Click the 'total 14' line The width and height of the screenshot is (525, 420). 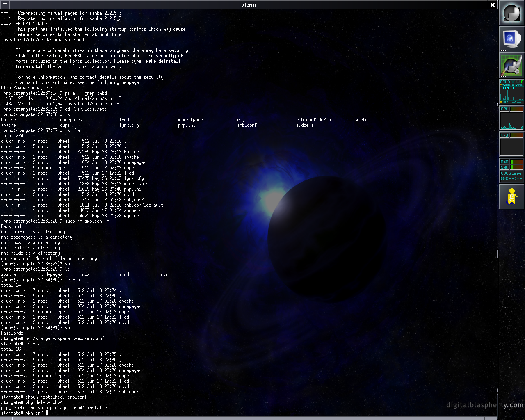(11, 285)
